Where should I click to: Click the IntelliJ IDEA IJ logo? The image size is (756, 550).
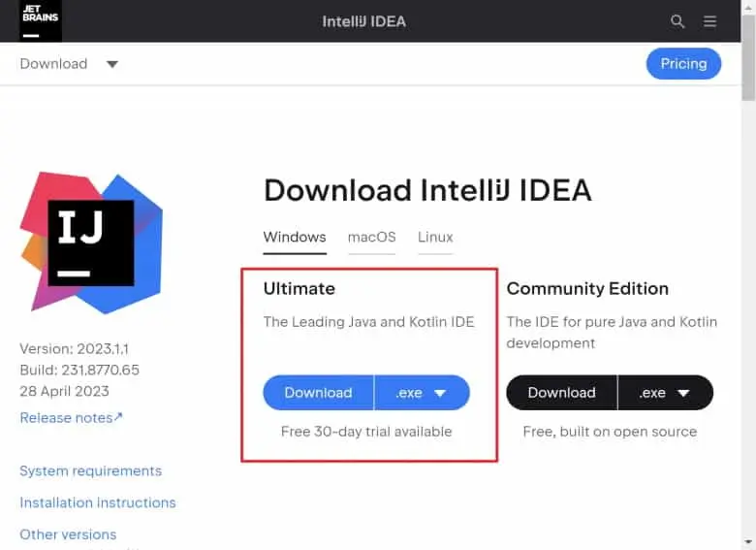tap(90, 243)
